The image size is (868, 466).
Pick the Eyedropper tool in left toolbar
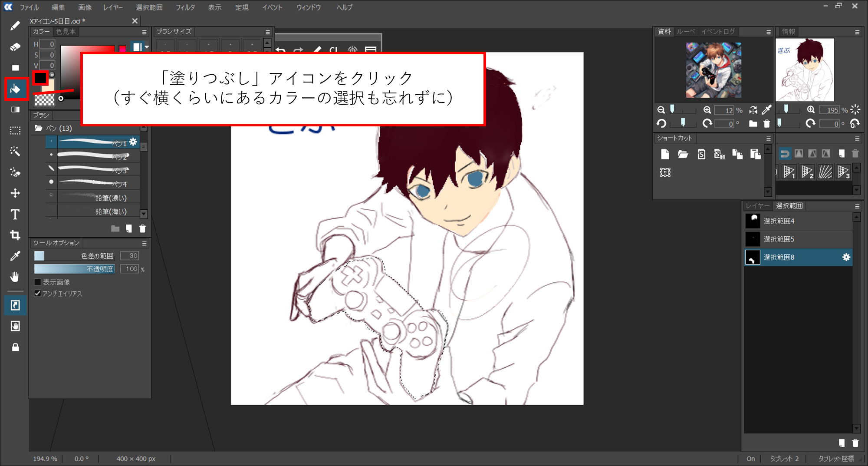coord(15,256)
